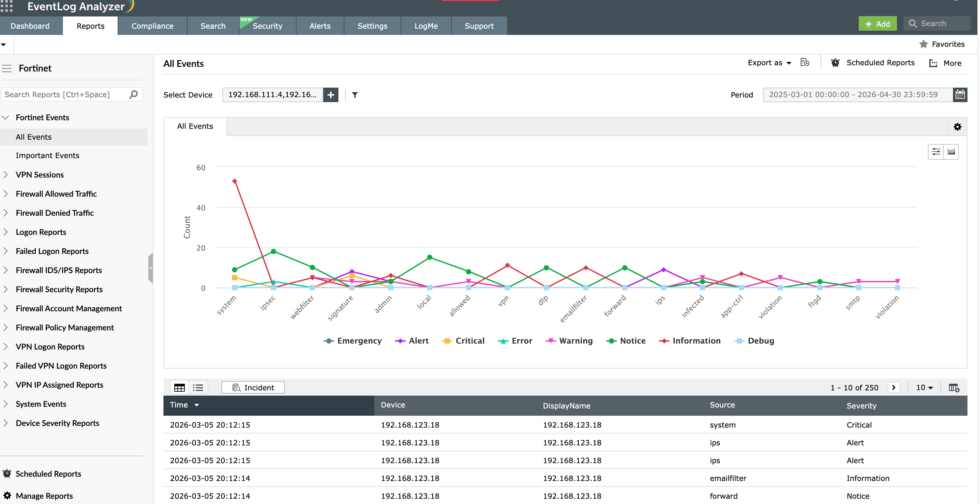Collapse the Fortinet Events group
Viewport: 980px width, 504px height.
click(6, 118)
